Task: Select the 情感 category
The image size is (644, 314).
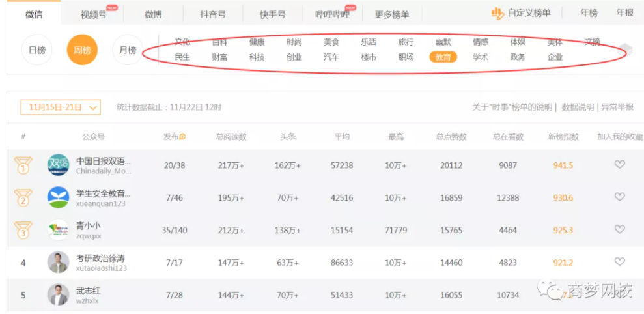Action: tap(481, 42)
